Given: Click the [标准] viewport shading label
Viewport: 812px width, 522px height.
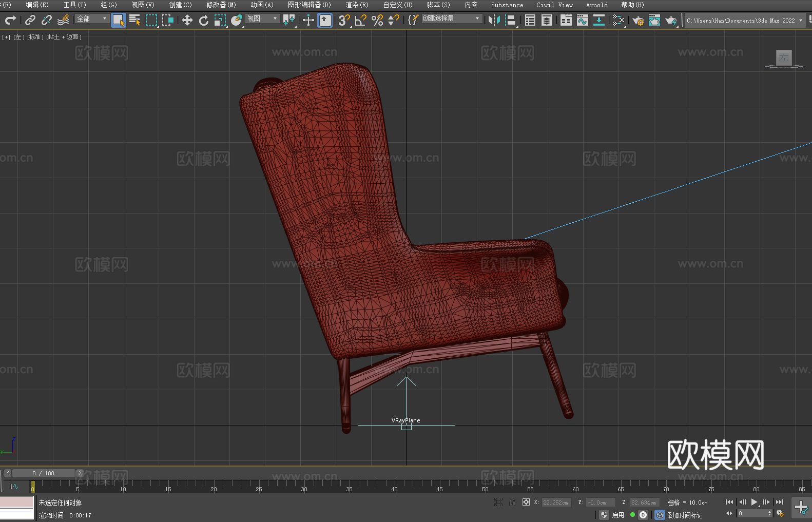Looking at the screenshot, I should click(35, 37).
